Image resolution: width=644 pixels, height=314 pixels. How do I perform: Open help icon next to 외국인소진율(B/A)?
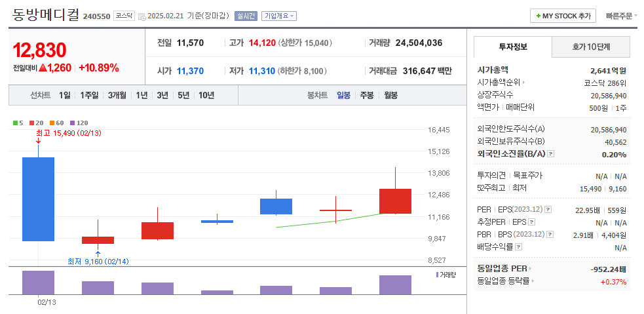click(x=551, y=153)
